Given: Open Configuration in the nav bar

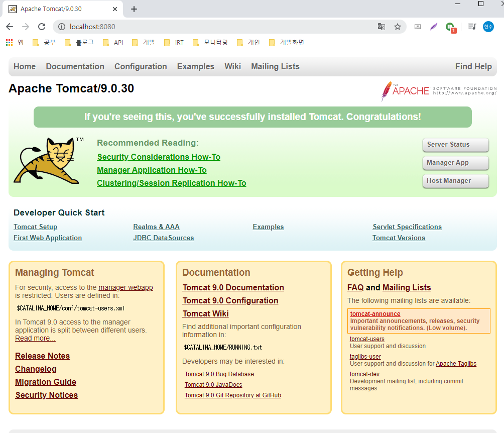Looking at the screenshot, I should pyautogui.click(x=141, y=67).
